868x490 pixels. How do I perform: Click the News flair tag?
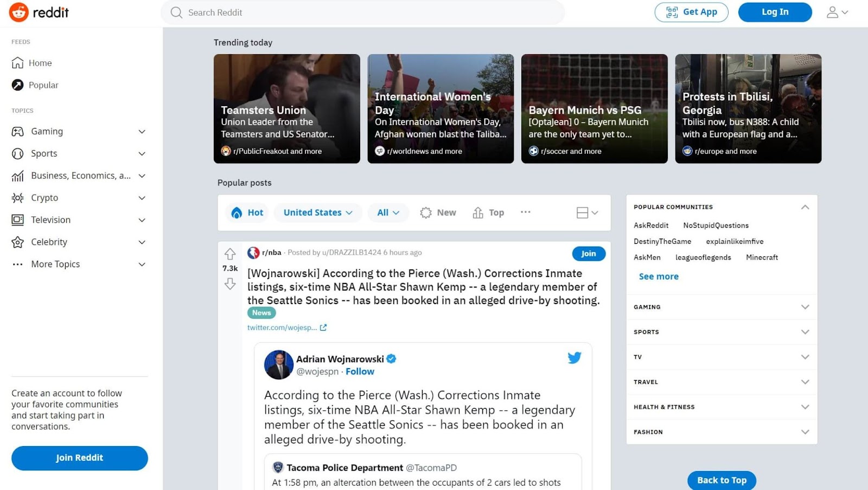pos(261,313)
